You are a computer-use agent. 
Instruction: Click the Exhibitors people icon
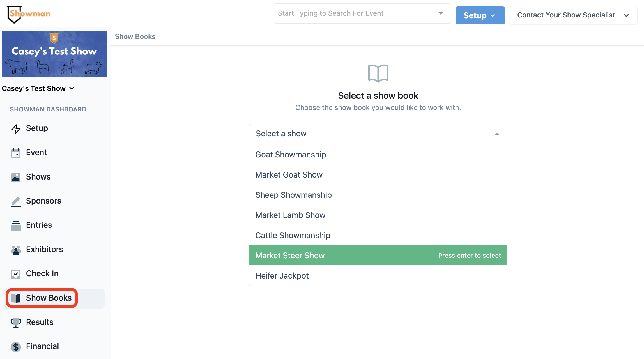[x=16, y=250]
